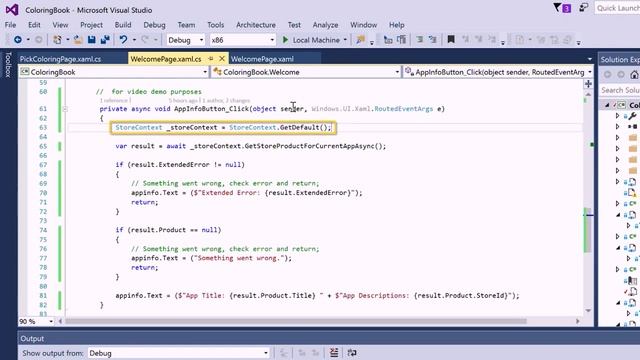Screen dimensions: 640x360
Task: Toggle word wrap icon in Output panel
Action: coord(352,353)
